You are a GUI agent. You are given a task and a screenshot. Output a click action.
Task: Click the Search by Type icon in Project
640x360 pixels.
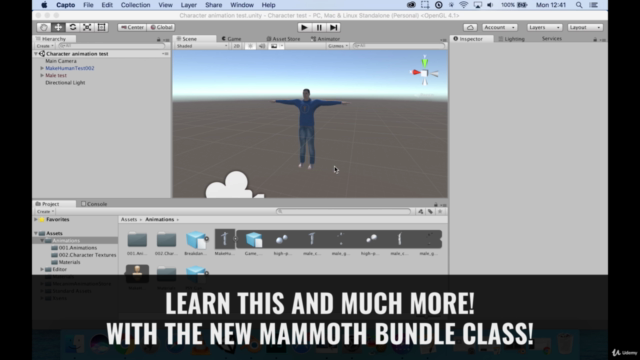(421, 211)
